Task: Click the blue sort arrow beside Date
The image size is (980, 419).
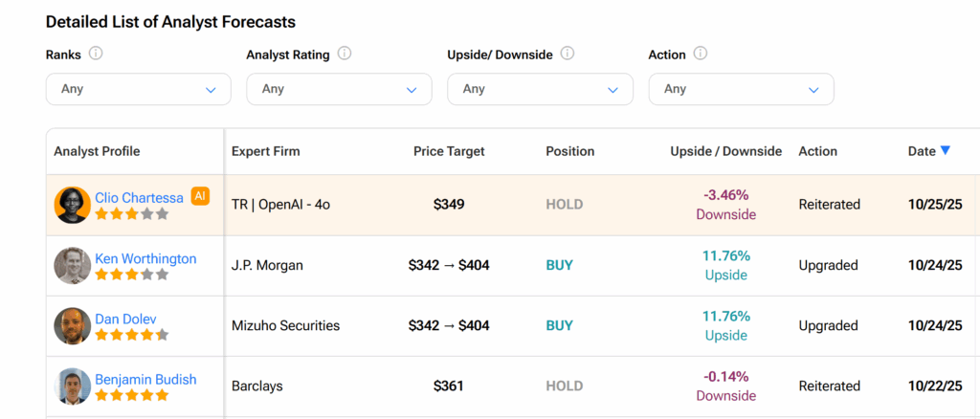Action: click(946, 150)
